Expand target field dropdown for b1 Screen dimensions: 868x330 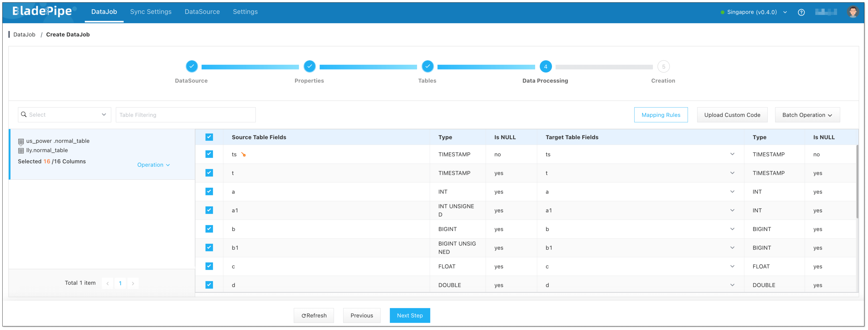[732, 248]
